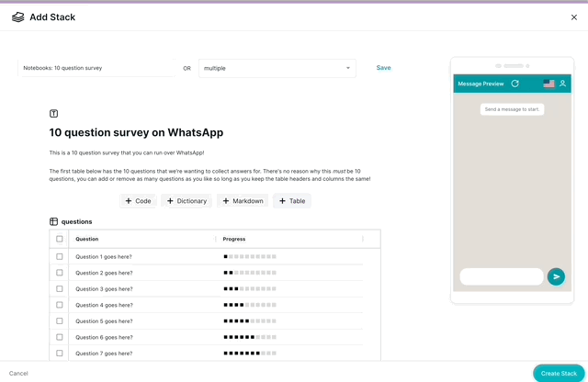Click plus icon on Table button

(x=282, y=201)
